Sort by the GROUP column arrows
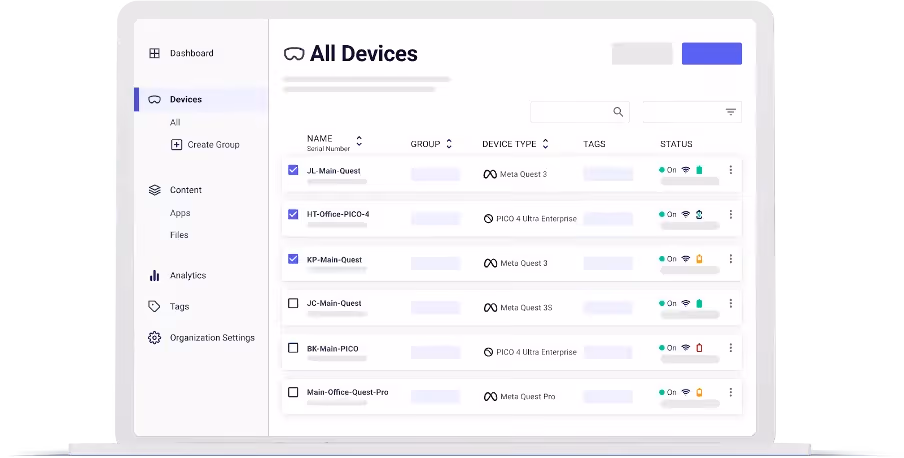The image size is (904, 458). point(449,144)
